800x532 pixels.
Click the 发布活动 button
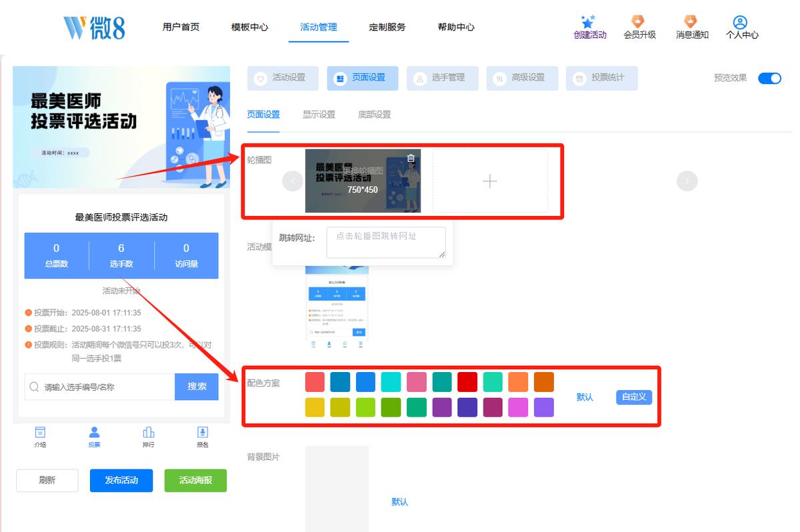point(121,481)
